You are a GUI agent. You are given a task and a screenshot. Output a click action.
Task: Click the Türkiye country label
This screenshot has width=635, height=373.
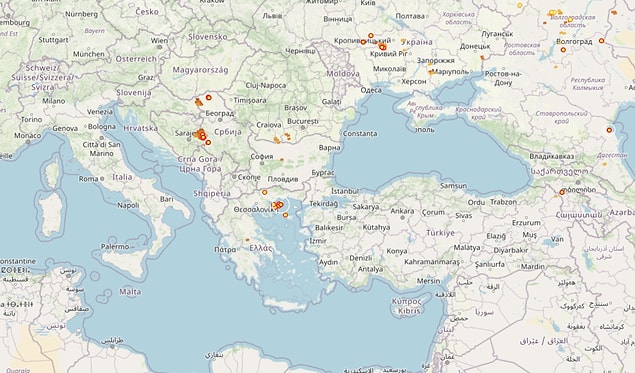click(440, 233)
